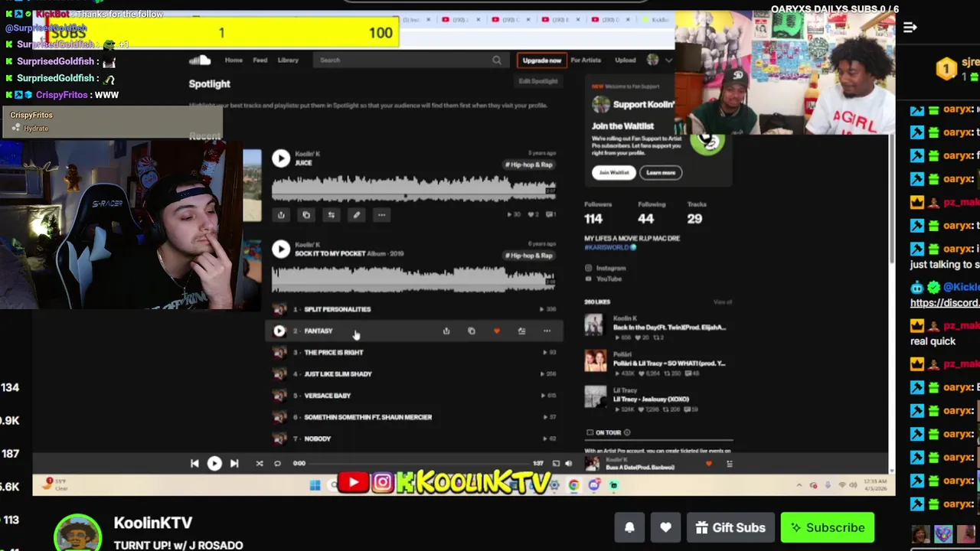980x551 pixels.
Task: Play the JUICE track
Action: tap(281, 158)
